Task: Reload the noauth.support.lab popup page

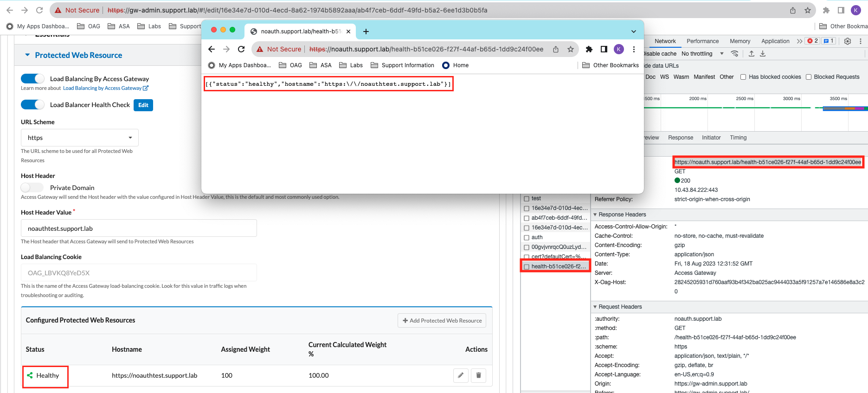Action: click(x=241, y=49)
